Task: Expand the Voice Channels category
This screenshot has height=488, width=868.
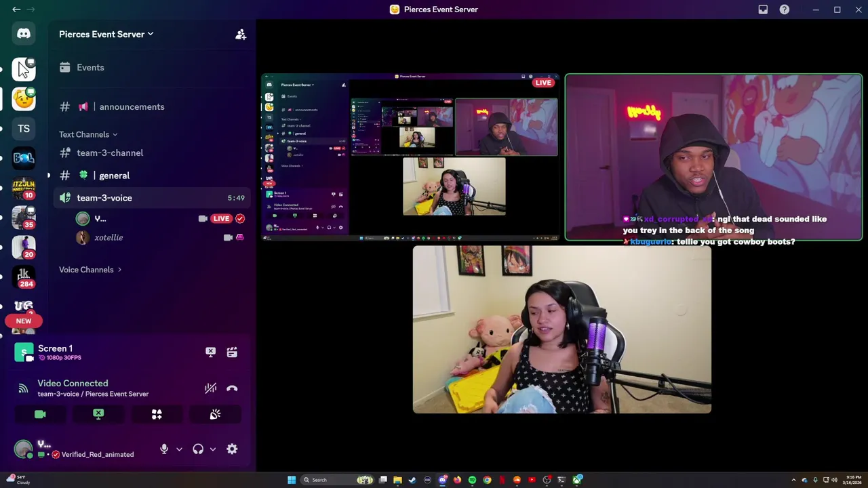Action: (x=90, y=270)
